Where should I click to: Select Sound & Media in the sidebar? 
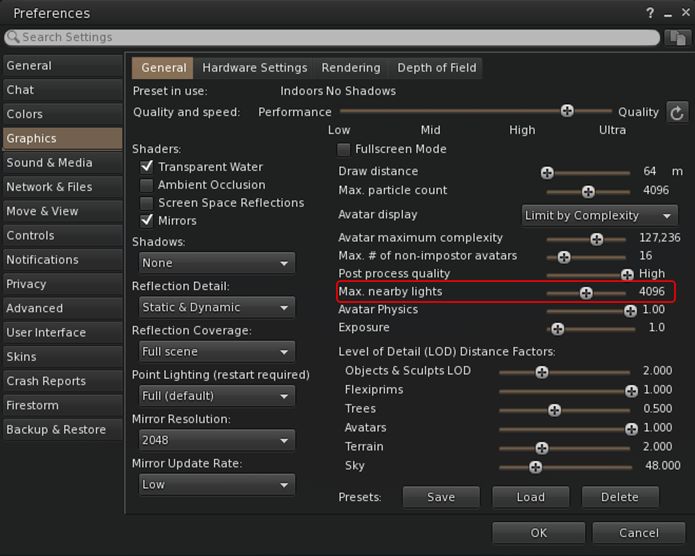[x=49, y=163]
